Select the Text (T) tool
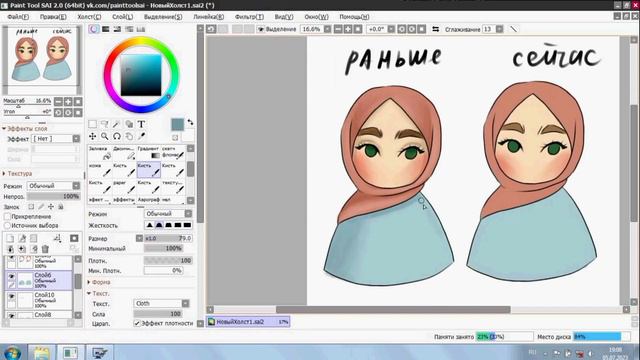Image resolution: width=640 pixels, height=360 pixels. pyautogui.click(x=141, y=124)
